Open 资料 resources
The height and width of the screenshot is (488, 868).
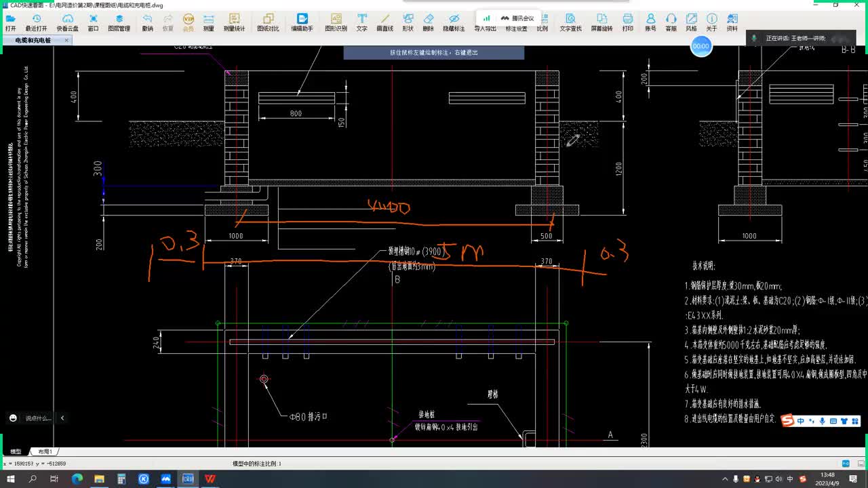(x=732, y=23)
